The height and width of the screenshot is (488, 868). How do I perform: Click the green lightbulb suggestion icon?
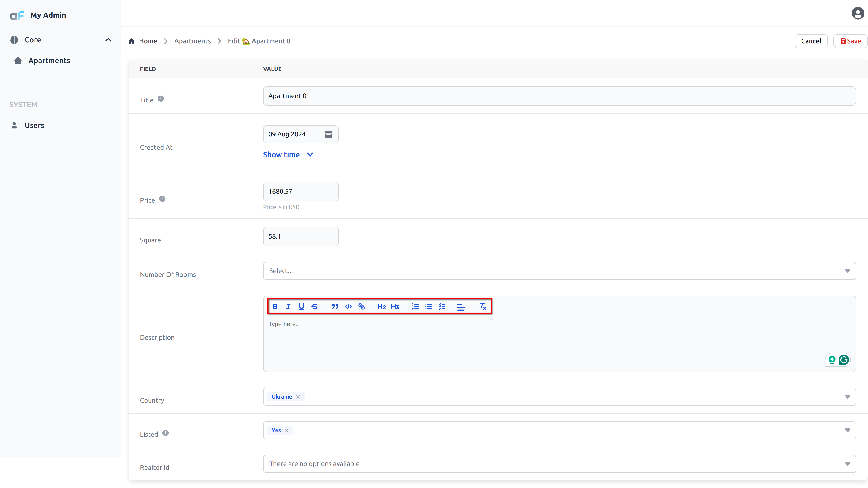832,360
